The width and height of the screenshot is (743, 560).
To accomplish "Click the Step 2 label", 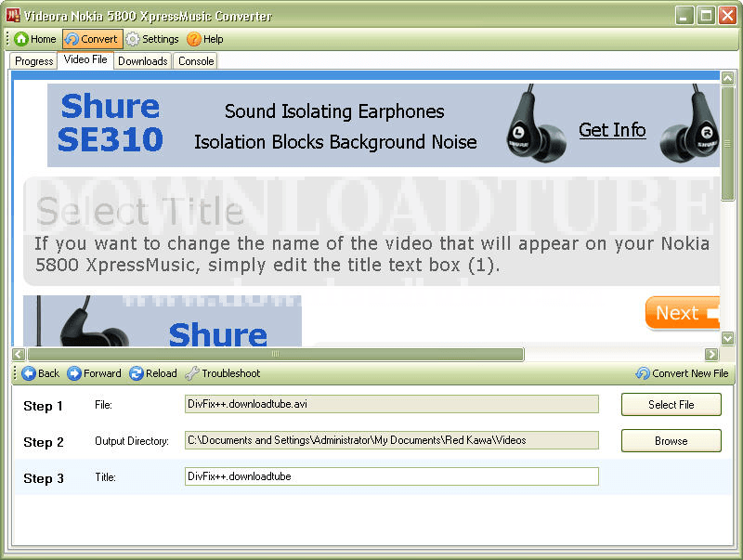I will [x=44, y=442].
